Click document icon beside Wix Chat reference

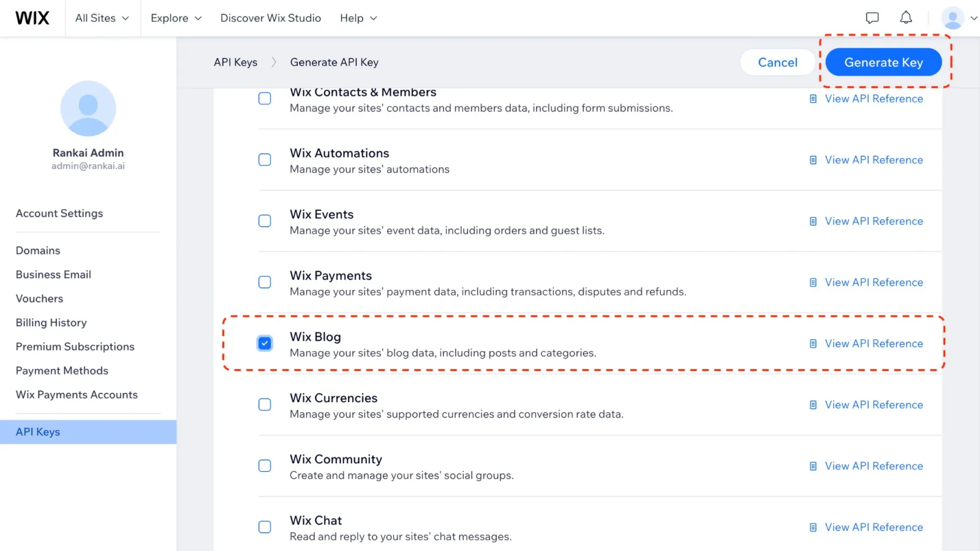tap(813, 528)
